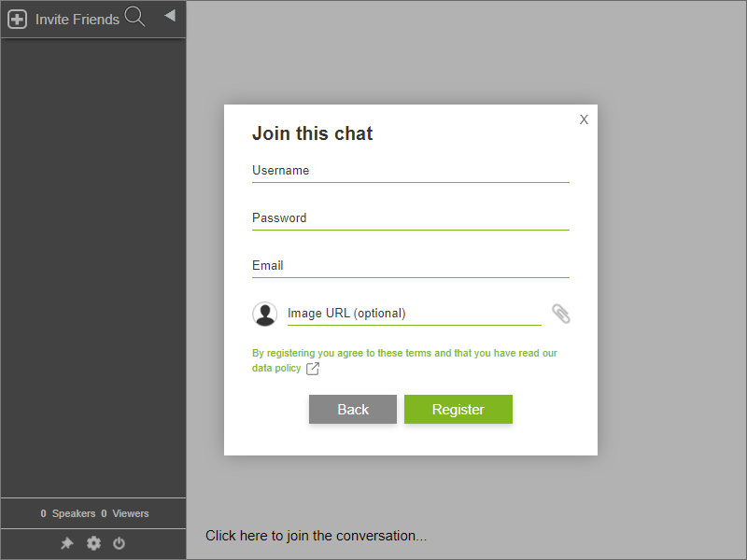Image resolution: width=747 pixels, height=560 pixels.
Task: Click the pin icon in sidebar footer
Action: pos(67,543)
